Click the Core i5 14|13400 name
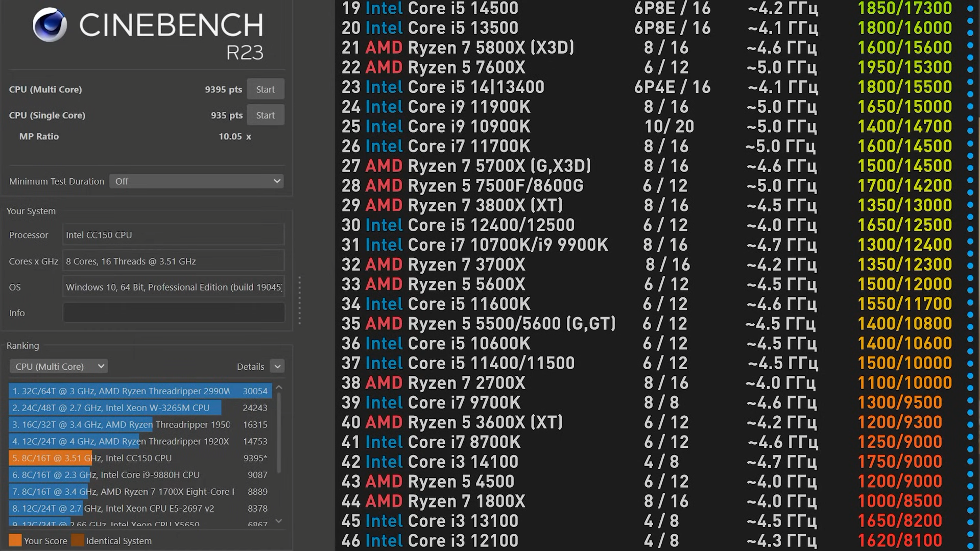The width and height of the screenshot is (980, 551). pyautogui.click(x=476, y=87)
